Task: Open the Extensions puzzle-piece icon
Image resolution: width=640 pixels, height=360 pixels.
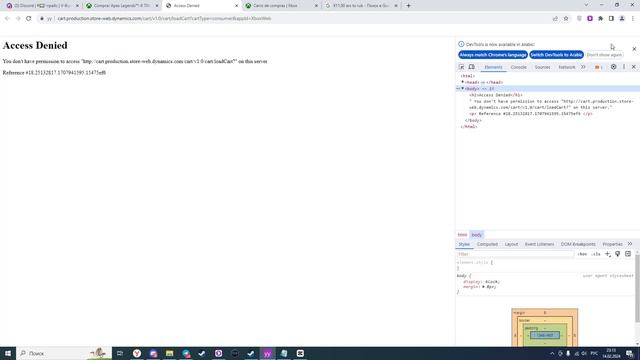Action: click(x=600, y=18)
